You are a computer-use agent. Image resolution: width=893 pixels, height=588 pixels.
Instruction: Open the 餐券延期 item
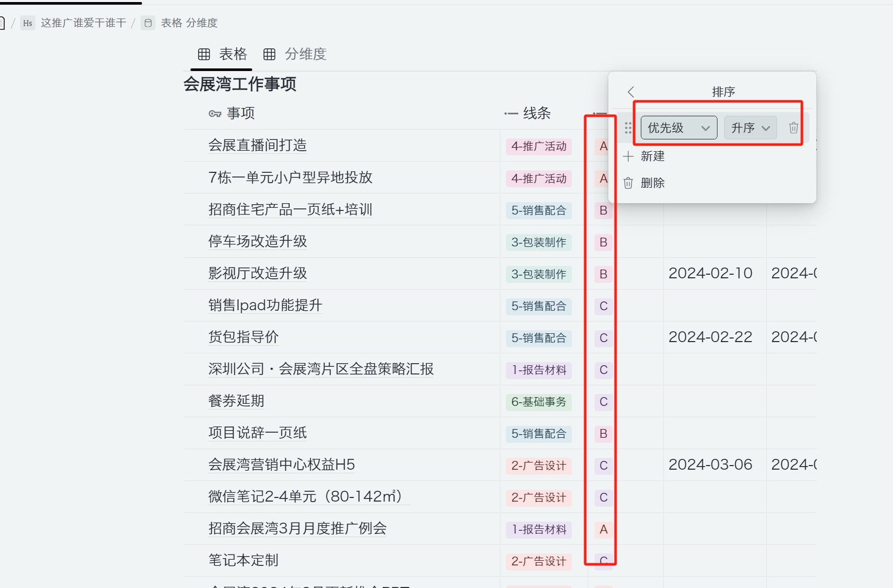(x=236, y=401)
